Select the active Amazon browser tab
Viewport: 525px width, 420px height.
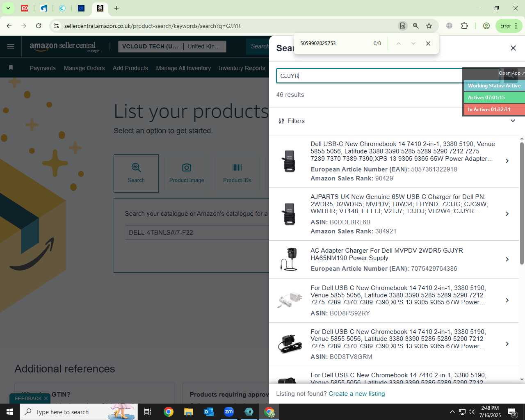pyautogui.click(x=100, y=8)
